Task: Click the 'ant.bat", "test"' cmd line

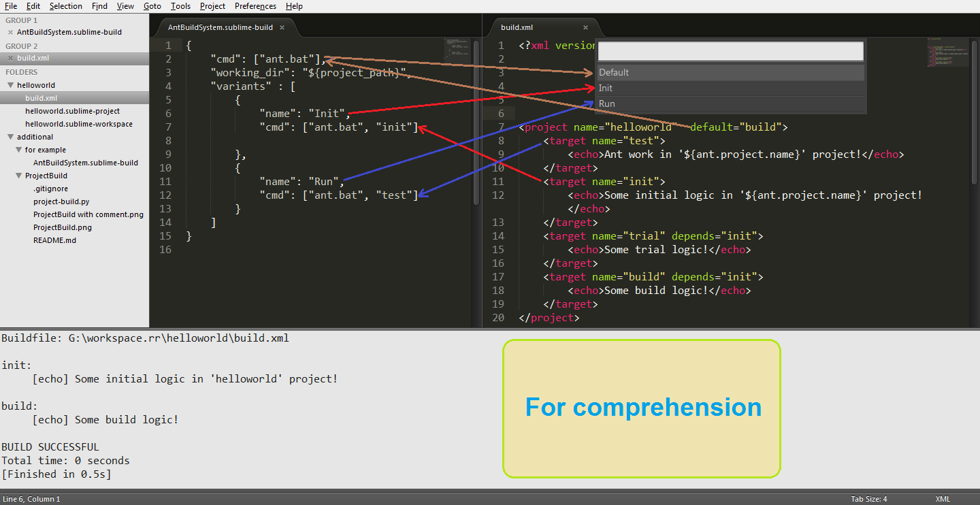Action: pyautogui.click(x=338, y=195)
